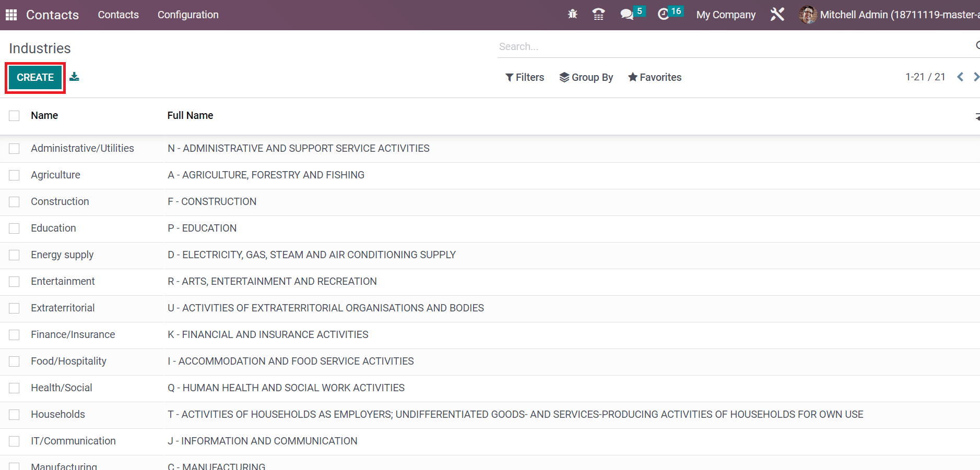Click 'F - CONSTRUCTION' full name cell
Image resolution: width=980 pixels, height=470 pixels.
click(212, 201)
